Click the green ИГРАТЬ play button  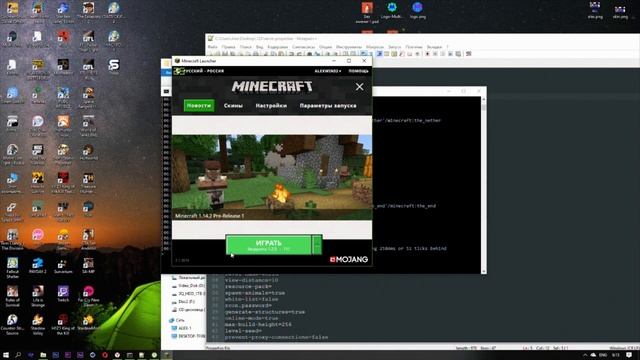tap(268, 245)
